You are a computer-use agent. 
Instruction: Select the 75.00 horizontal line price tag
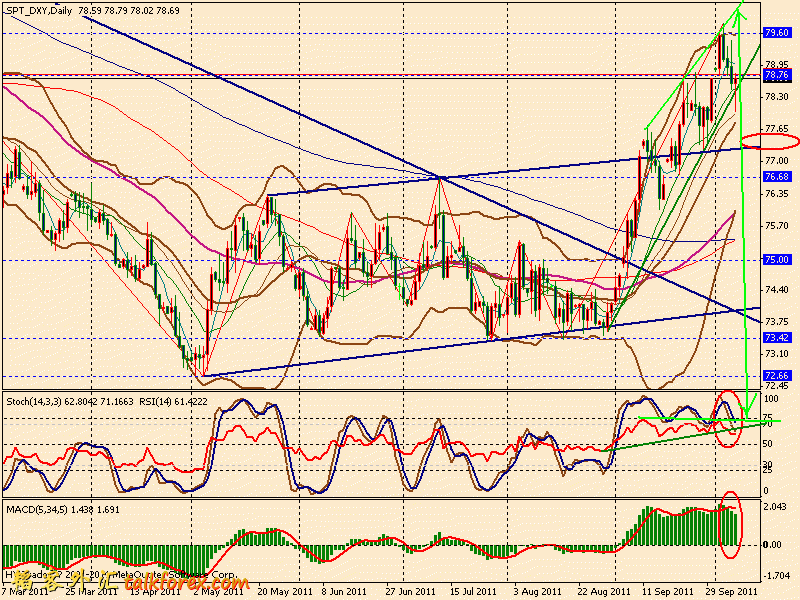(777, 260)
